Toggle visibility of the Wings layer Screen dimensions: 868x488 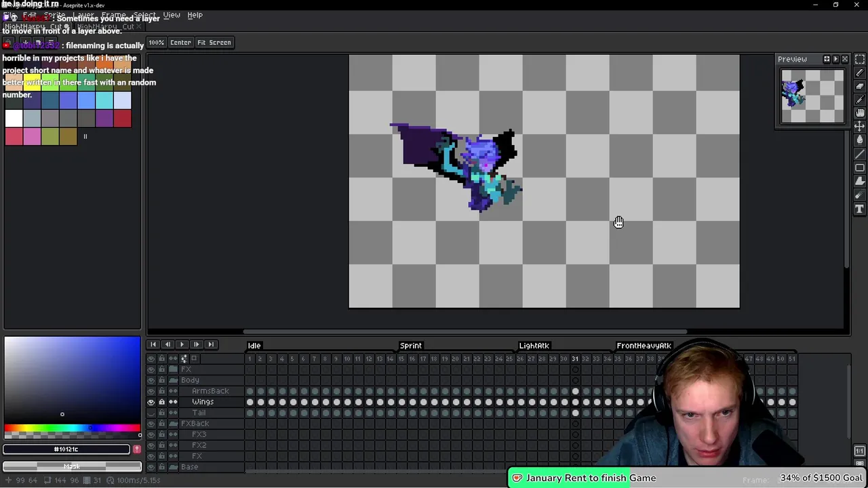(x=151, y=402)
